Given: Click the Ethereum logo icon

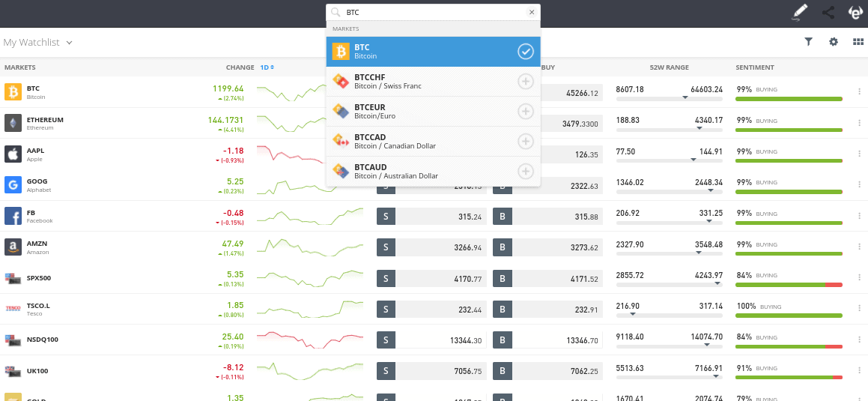Looking at the screenshot, I should [x=13, y=123].
